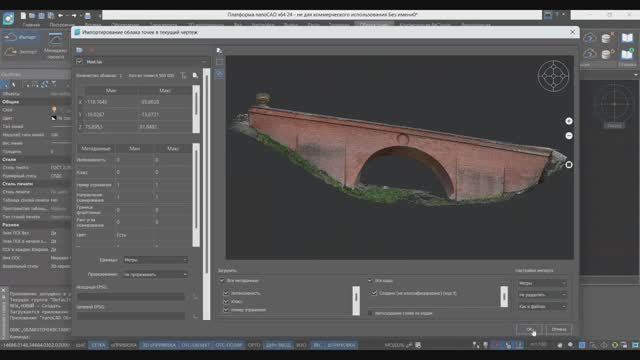Click the target EPSG input field
This screenshot has height=360, width=640.
point(131,316)
